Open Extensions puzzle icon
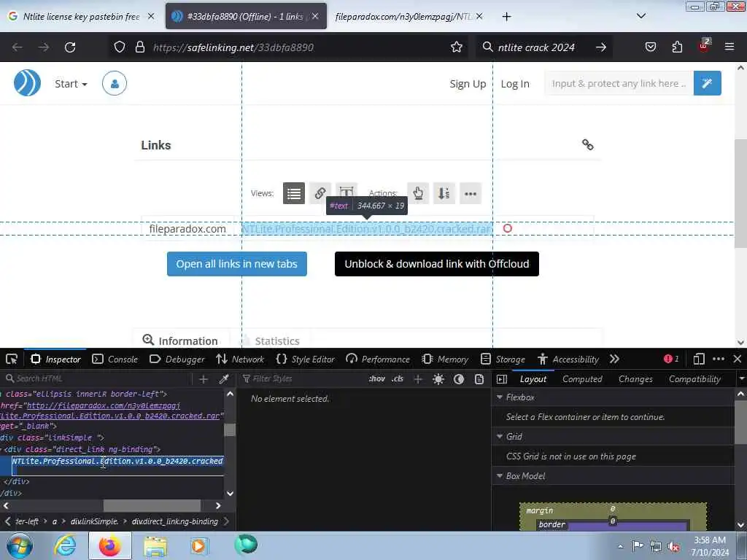 [677, 47]
